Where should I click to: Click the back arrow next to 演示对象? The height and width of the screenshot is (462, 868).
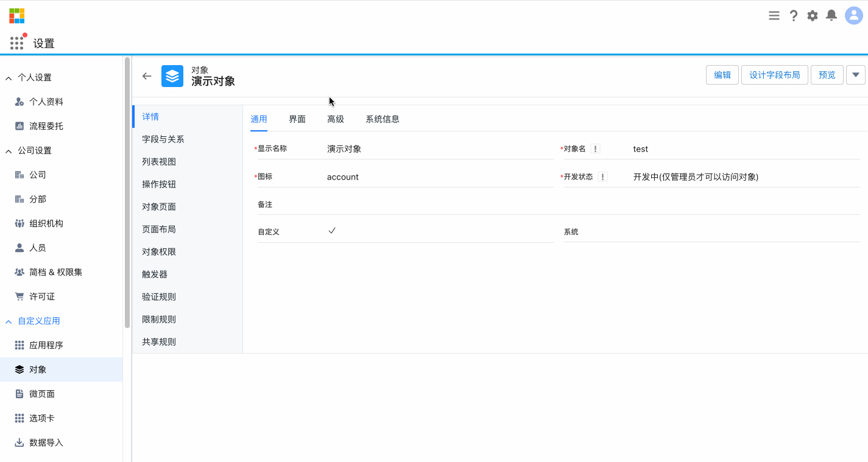pos(146,76)
